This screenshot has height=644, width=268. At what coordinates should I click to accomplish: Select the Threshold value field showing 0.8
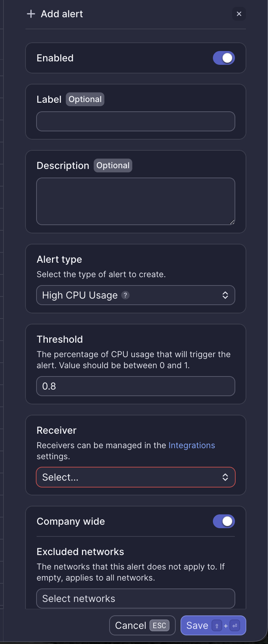click(x=135, y=386)
